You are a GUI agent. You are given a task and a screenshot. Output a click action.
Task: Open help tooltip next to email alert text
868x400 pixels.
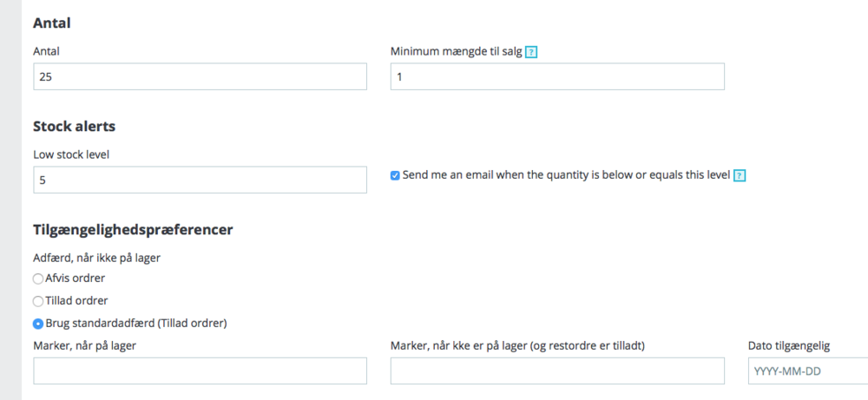(740, 175)
